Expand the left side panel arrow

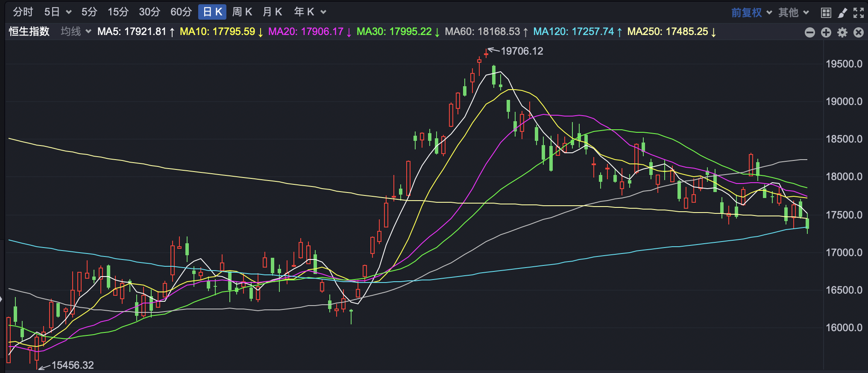click(x=1, y=299)
